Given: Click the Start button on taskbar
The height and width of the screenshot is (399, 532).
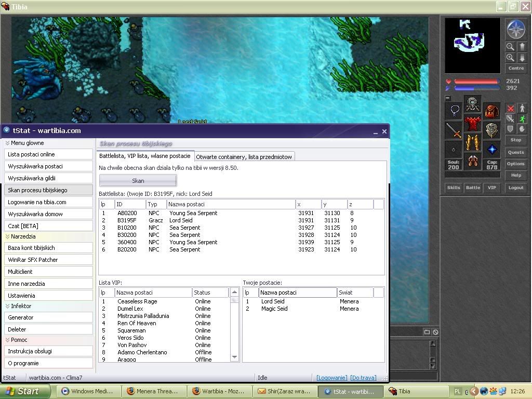Looking at the screenshot, I should [25, 392].
